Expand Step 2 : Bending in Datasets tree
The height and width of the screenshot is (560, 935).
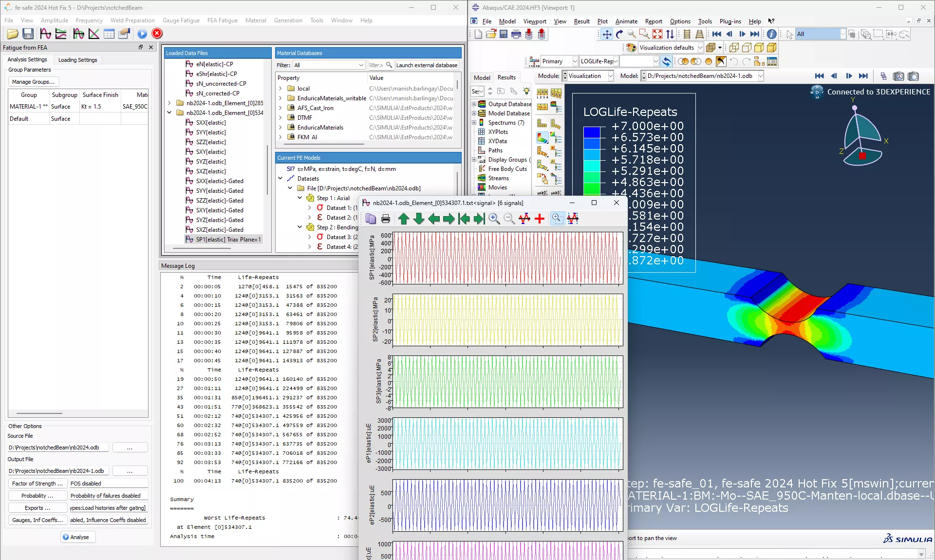(x=300, y=227)
